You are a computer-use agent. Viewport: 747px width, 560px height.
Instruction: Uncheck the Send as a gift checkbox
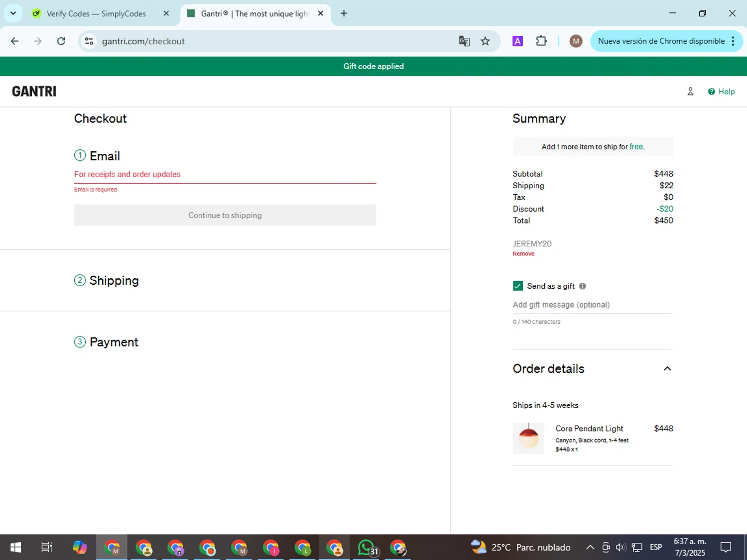(x=518, y=286)
